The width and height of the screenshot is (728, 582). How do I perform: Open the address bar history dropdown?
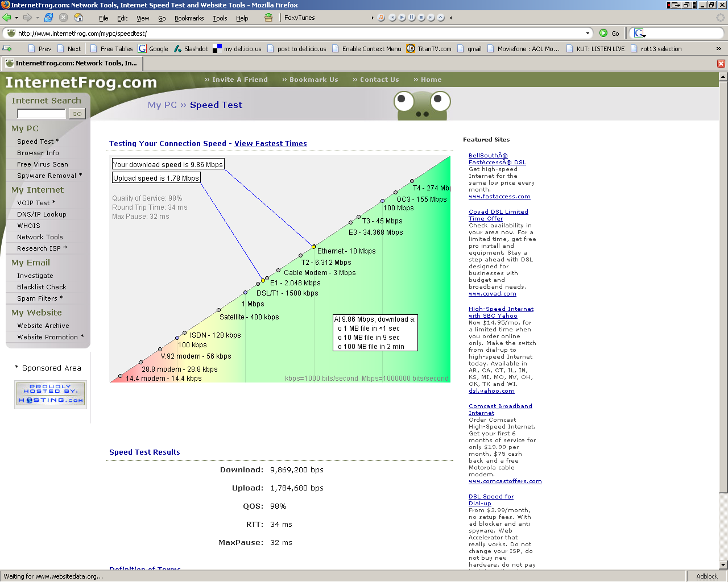(588, 33)
